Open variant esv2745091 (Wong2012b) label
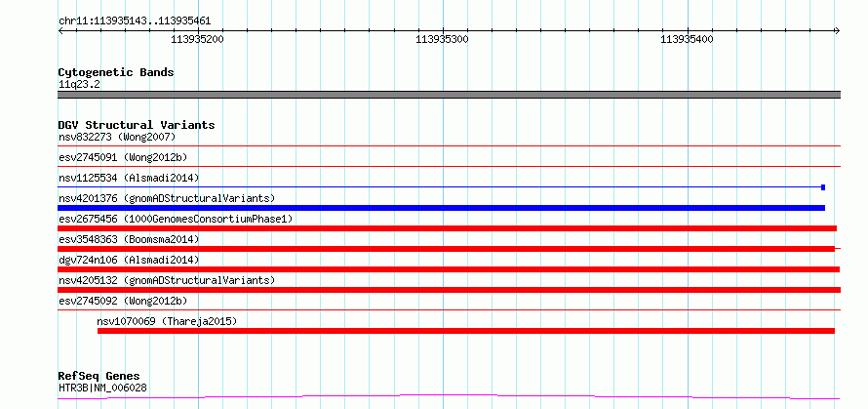 click(123, 157)
